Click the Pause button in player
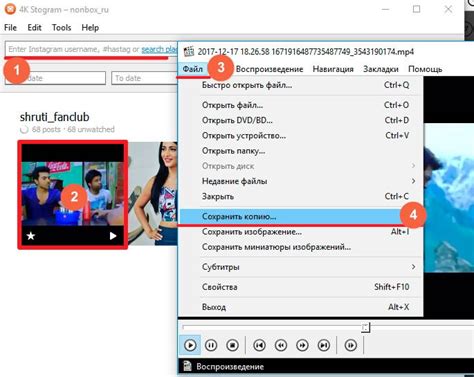The height and width of the screenshot is (377, 474). point(211,345)
